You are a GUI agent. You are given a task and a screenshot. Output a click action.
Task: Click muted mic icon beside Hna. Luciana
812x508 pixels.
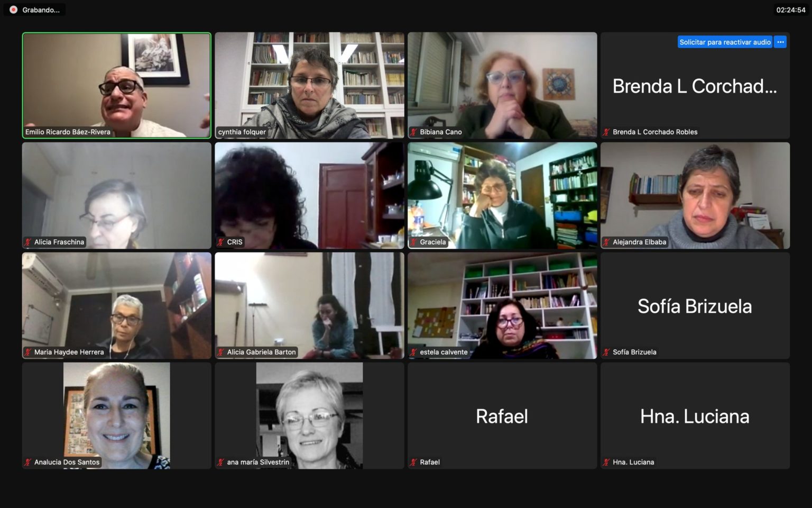pyautogui.click(x=607, y=462)
